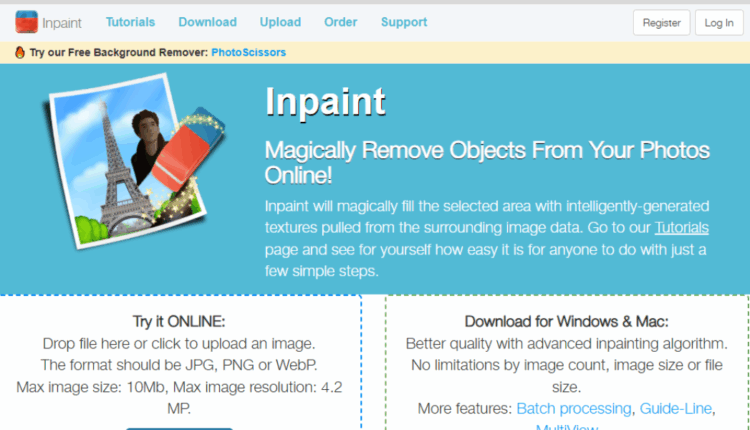
Task: Click the 'Download for Windows & Mac' heading
Action: (567, 321)
